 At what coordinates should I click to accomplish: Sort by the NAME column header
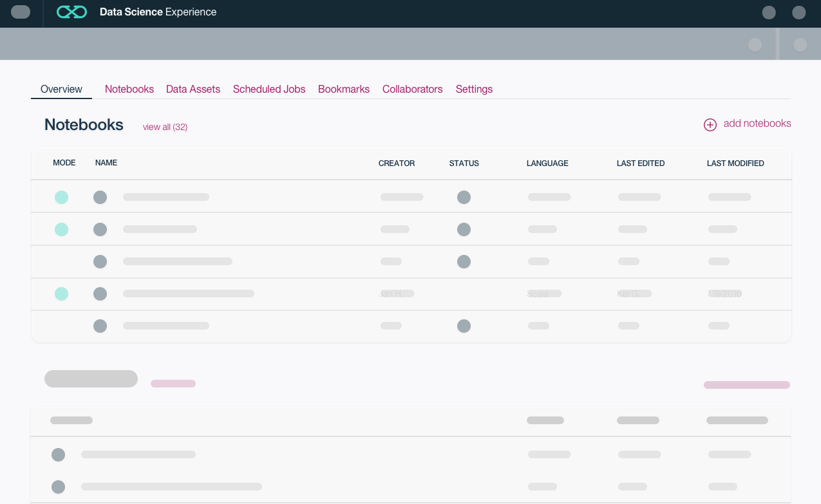click(106, 163)
